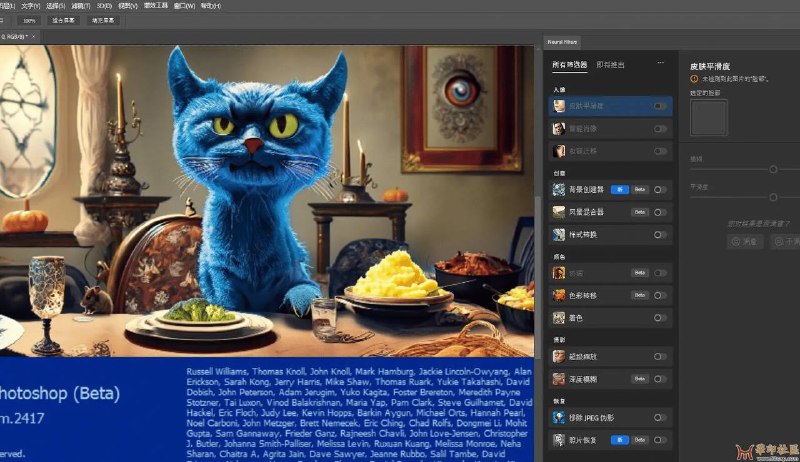Image resolution: width=800 pixels, height=462 pixels.
Task: Click the 满意 feedback button
Action: [745, 241]
